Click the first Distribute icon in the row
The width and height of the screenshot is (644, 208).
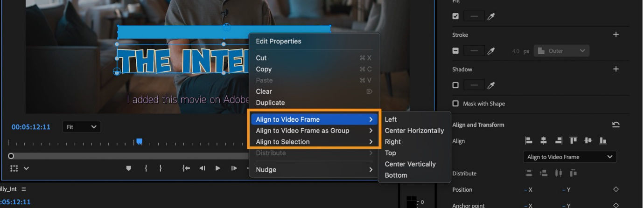(x=529, y=173)
